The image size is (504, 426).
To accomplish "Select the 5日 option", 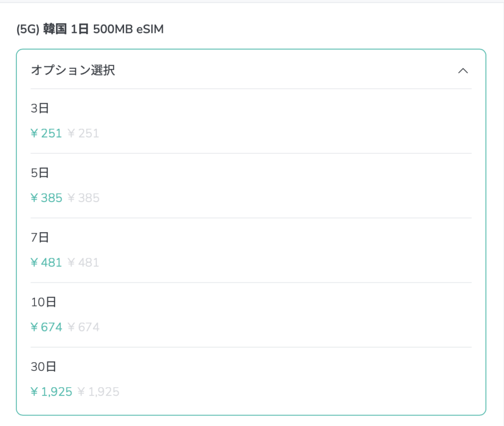I will (251, 185).
